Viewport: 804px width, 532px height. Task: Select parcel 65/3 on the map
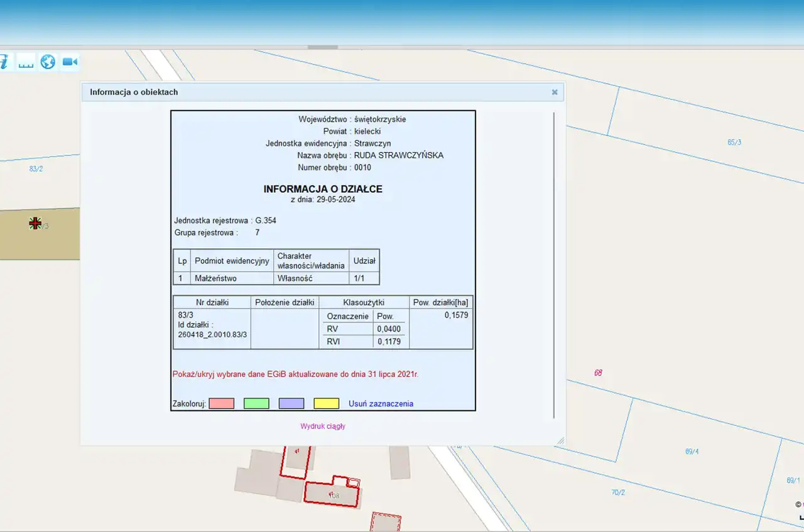734,143
